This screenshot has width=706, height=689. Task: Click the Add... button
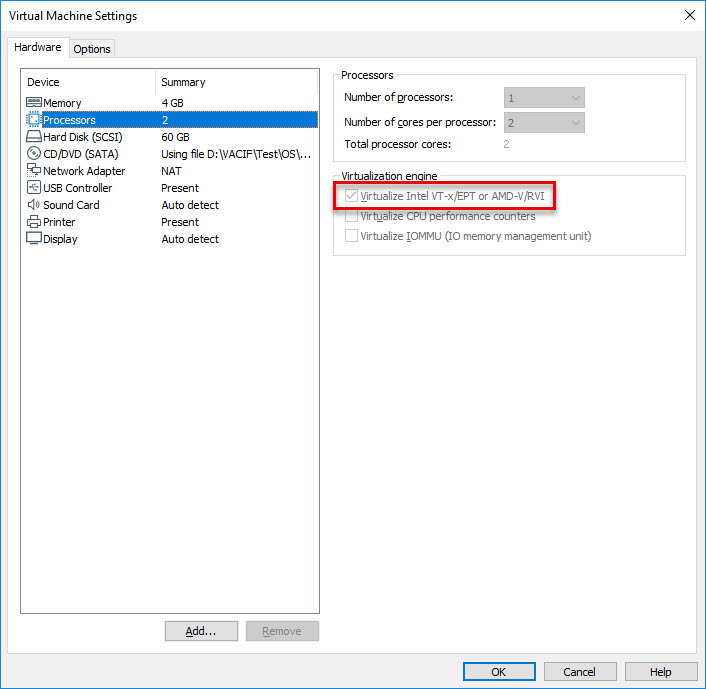[201, 631]
